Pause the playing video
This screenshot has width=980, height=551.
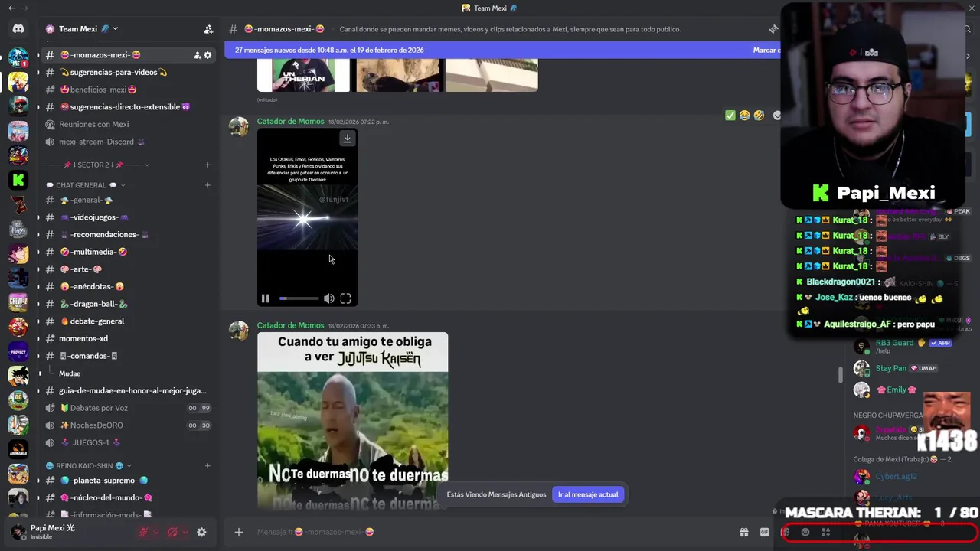click(265, 298)
